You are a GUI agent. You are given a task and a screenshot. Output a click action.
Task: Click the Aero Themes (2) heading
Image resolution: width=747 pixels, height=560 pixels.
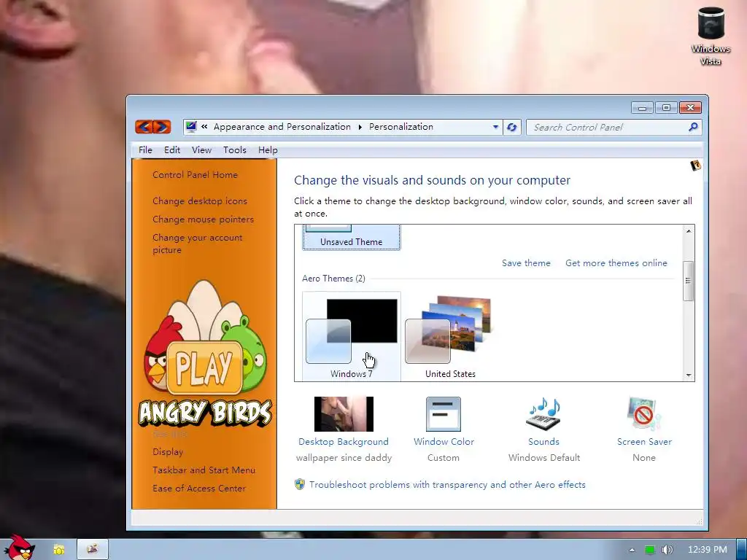click(333, 279)
